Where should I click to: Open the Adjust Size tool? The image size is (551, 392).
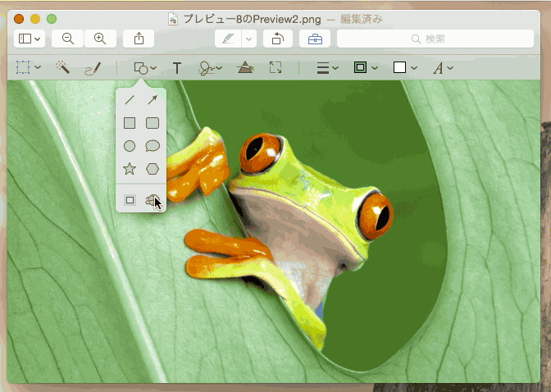click(275, 67)
